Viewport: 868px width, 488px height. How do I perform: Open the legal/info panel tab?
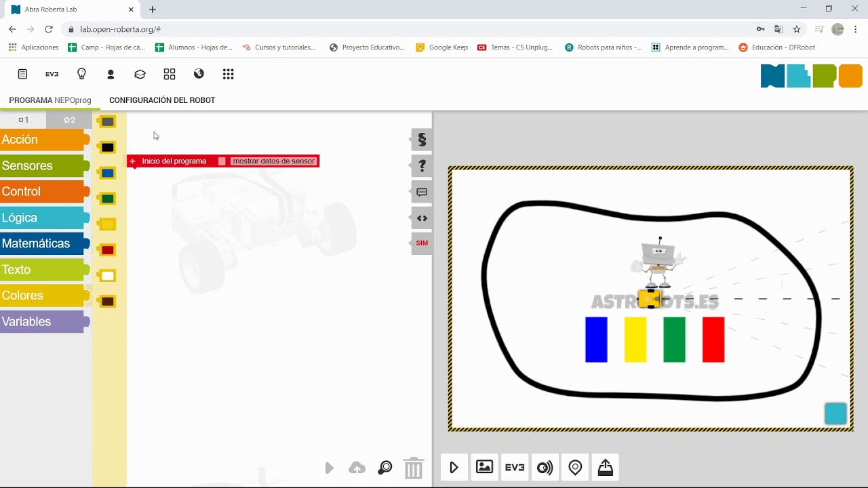click(421, 192)
